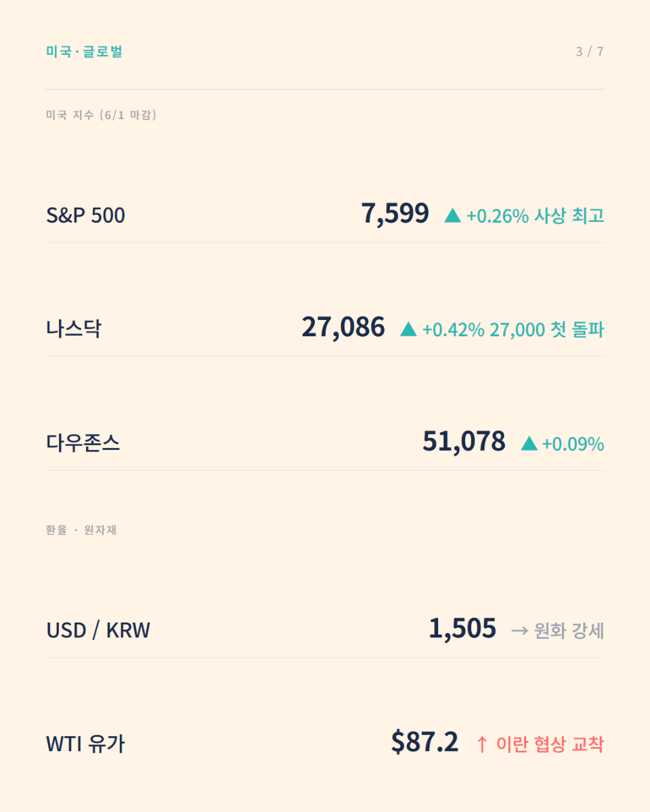Select the 다우존스 index label
The height and width of the screenshot is (812, 650).
[83, 444]
